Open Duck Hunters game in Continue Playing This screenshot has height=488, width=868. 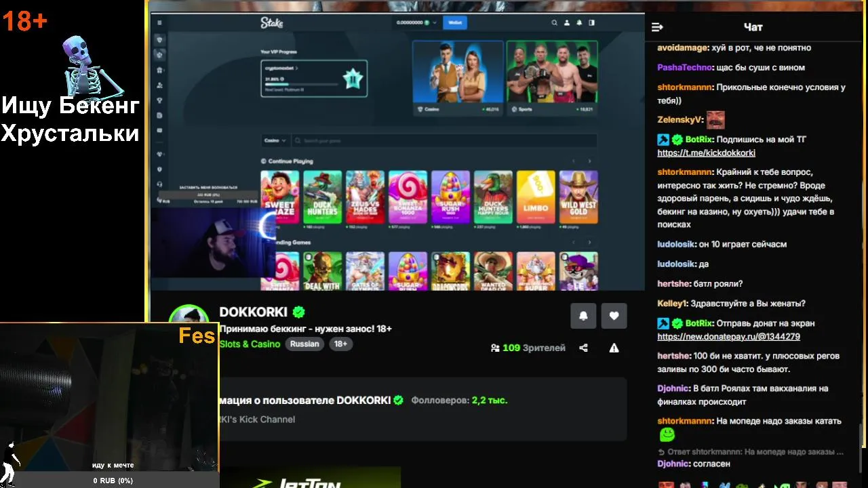[322, 197]
